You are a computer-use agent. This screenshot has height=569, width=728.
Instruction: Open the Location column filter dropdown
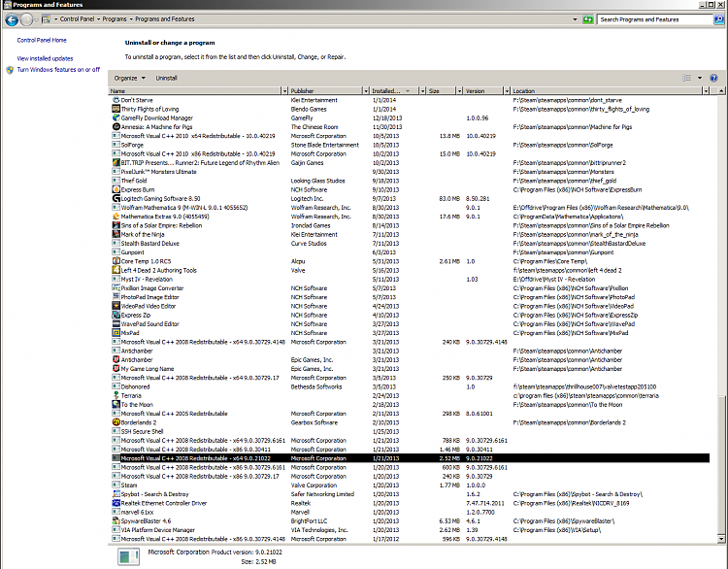tap(706, 91)
